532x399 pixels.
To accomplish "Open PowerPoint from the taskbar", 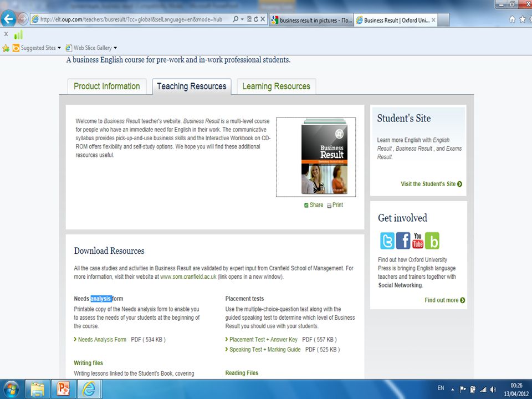I will click(63, 389).
